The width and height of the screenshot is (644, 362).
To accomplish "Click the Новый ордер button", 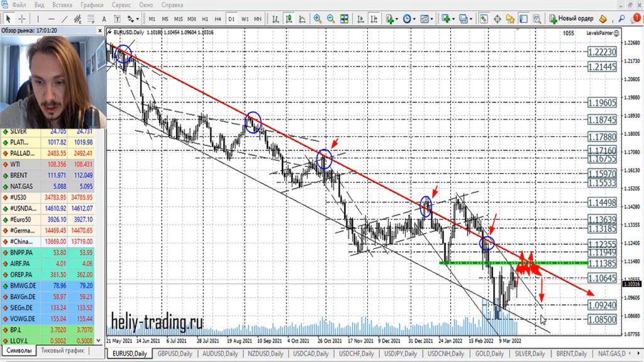I will click(x=571, y=19).
